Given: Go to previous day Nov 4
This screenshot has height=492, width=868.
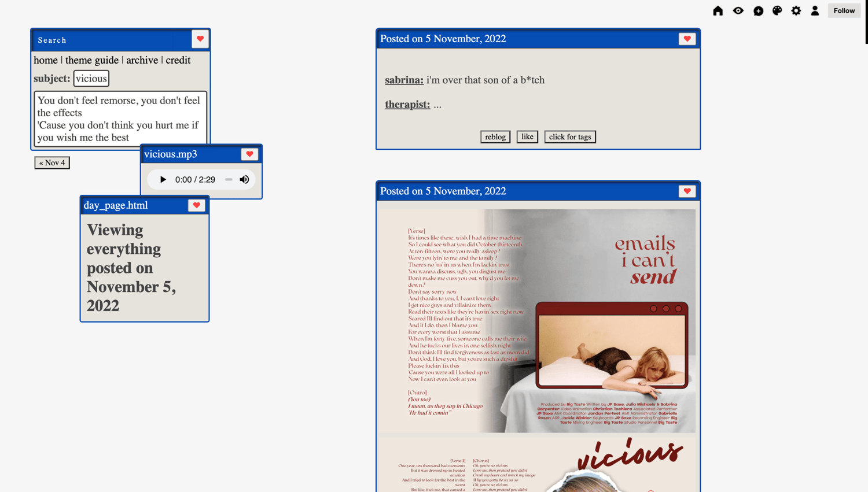Looking at the screenshot, I should pos(52,163).
